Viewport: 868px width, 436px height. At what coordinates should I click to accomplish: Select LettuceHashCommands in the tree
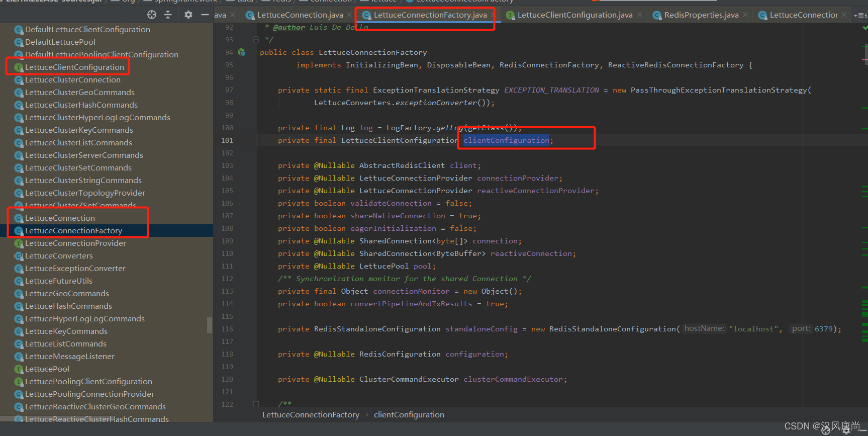68,306
